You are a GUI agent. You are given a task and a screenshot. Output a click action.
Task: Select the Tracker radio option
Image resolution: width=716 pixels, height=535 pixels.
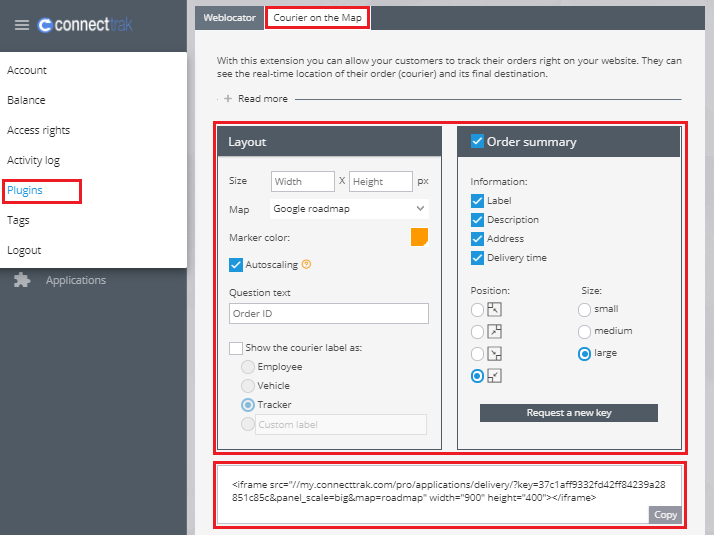pyautogui.click(x=247, y=405)
